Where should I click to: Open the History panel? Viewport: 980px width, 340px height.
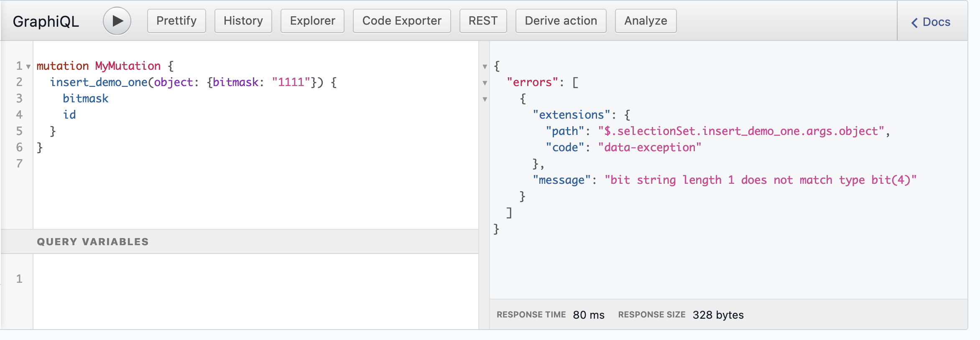[243, 21]
